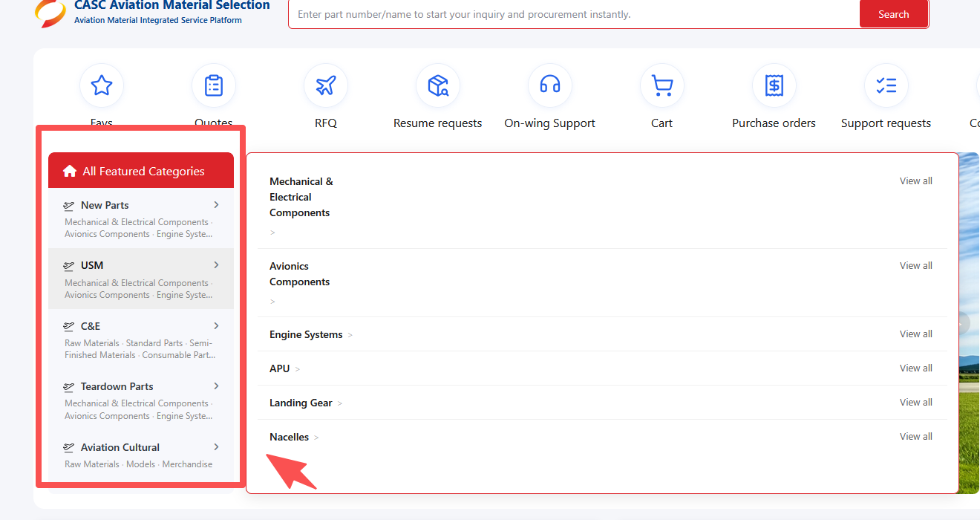Expand arrow next to Engine Systems
Image resolution: width=980 pixels, height=520 pixels.
point(350,335)
